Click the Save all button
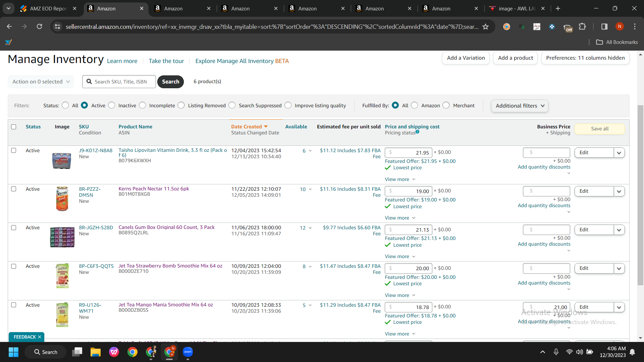This screenshot has width=644, height=362. click(600, 129)
